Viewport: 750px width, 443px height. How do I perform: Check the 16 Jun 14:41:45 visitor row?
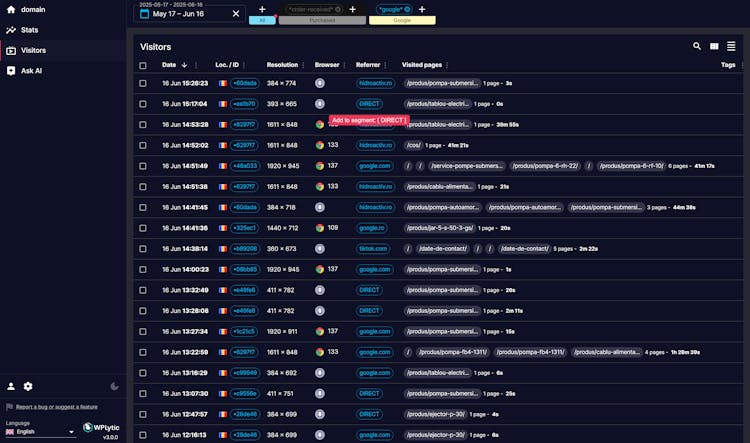click(143, 207)
